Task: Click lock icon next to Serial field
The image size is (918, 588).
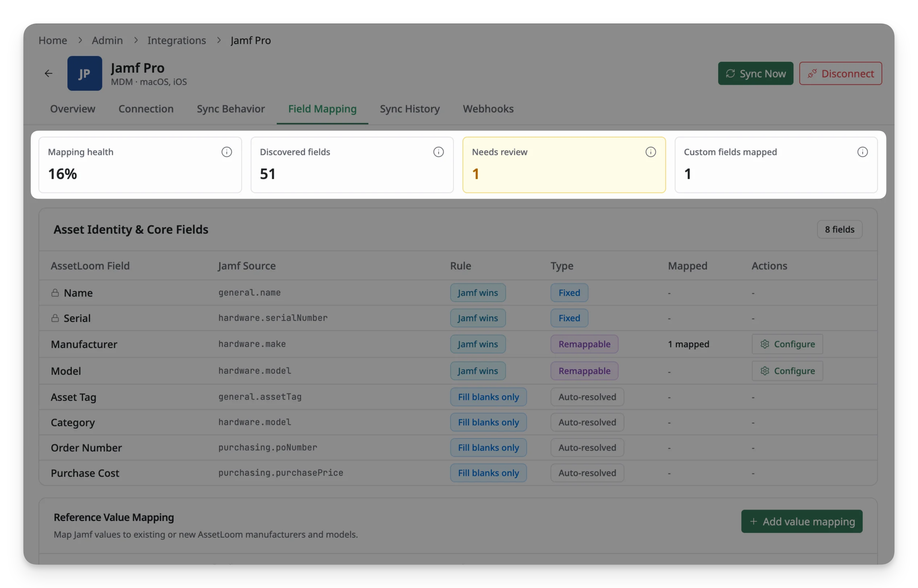Action: (x=55, y=318)
